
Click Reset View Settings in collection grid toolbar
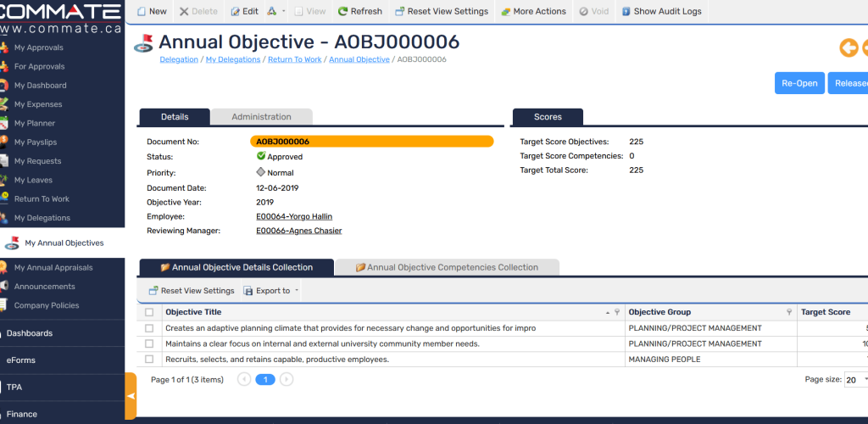point(192,291)
